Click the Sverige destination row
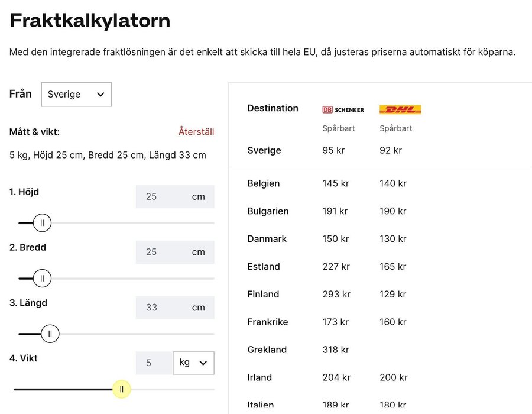Image resolution: width=532 pixels, height=414 pixels. click(264, 150)
